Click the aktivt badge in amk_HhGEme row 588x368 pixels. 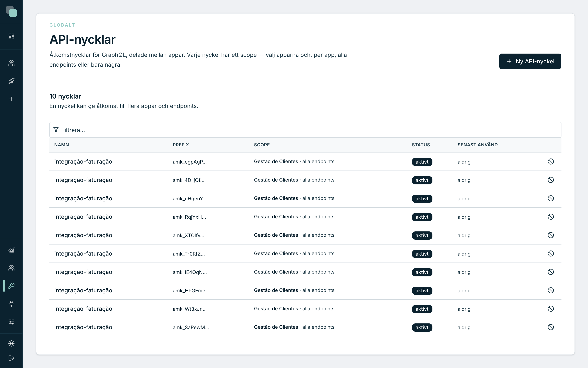[422, 291]
